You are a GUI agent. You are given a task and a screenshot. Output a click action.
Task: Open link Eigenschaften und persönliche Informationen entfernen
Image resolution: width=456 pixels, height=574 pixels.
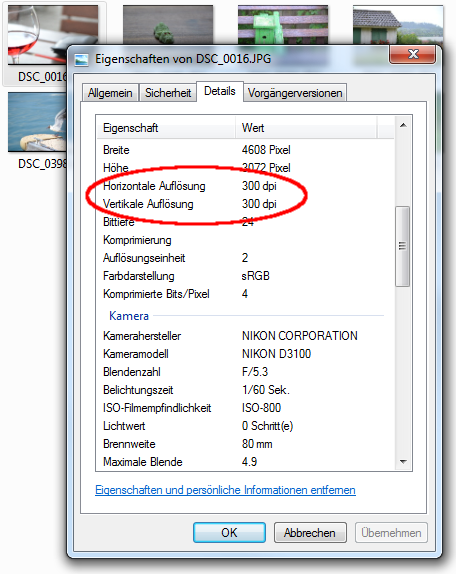pyautogui.click(x=225, y=490)
